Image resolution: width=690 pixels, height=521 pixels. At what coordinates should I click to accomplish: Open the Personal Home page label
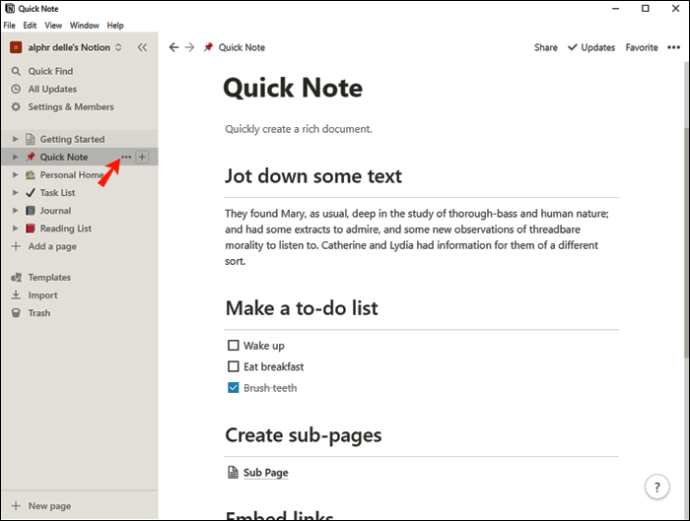tap(71, 175)
